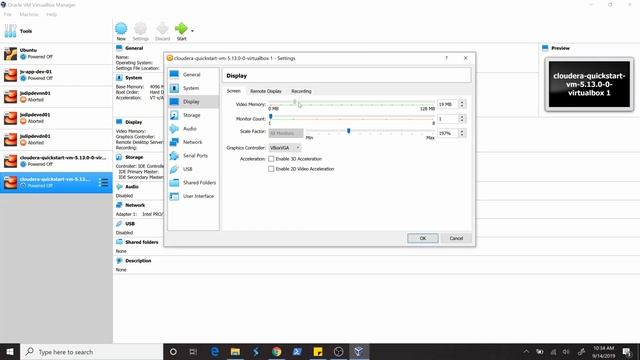Open Cortana circle icon on taskbar
Image resolution: width=640 pixels, height=360 pixels.
173,352
